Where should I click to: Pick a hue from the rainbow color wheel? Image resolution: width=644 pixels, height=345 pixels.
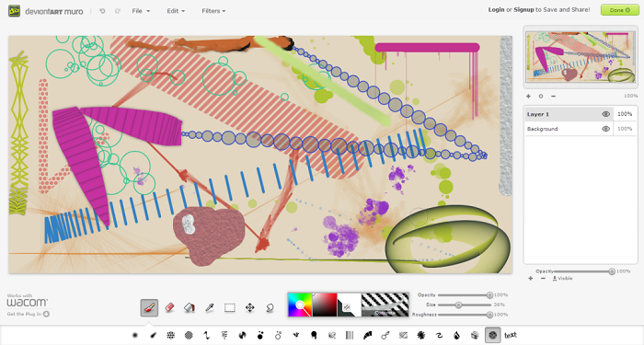300,305
